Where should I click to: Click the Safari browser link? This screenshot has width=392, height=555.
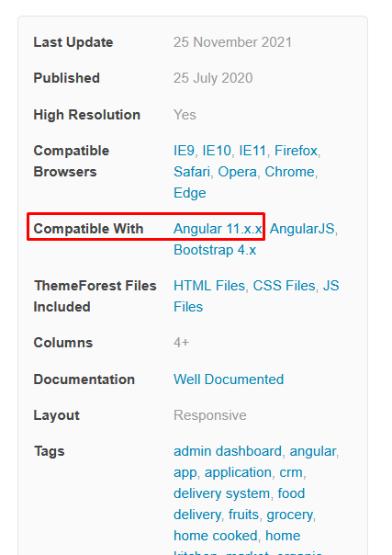click(x=192, y=172)
